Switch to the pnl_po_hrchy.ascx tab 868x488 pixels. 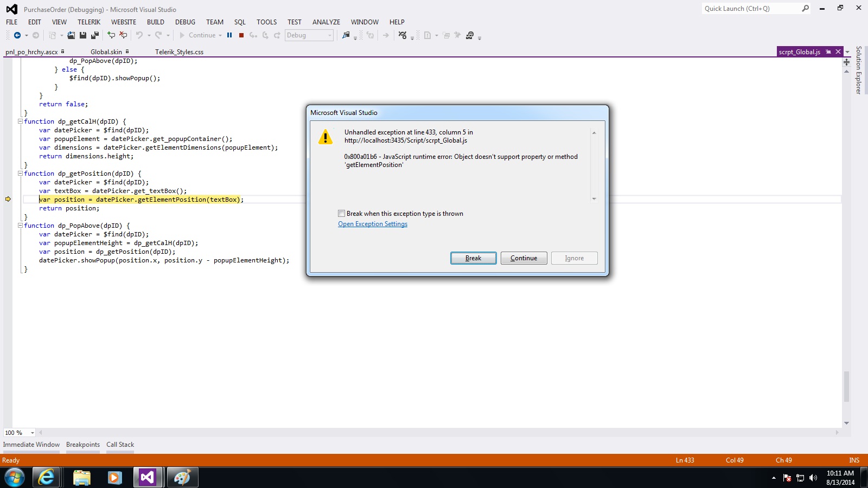pyautogui.click(x=31, y=52)
